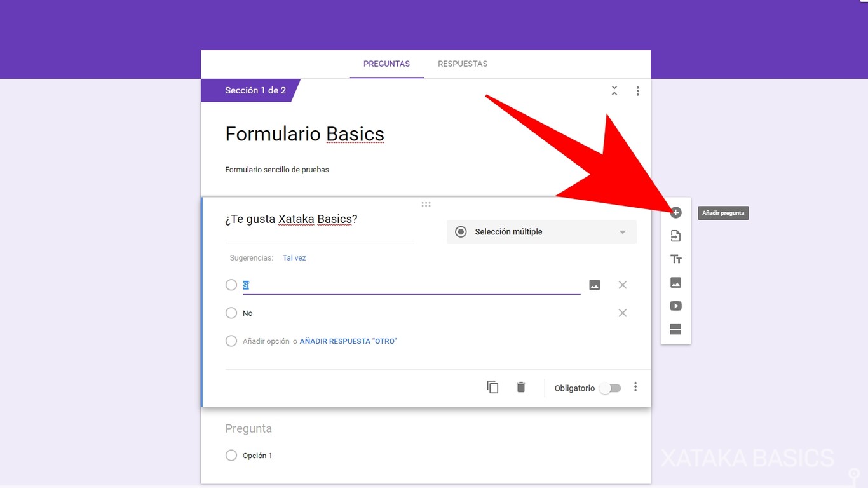Click the drag handle of the question card
The width and height of the screenshot is (868, 488).
coord(426,205)
